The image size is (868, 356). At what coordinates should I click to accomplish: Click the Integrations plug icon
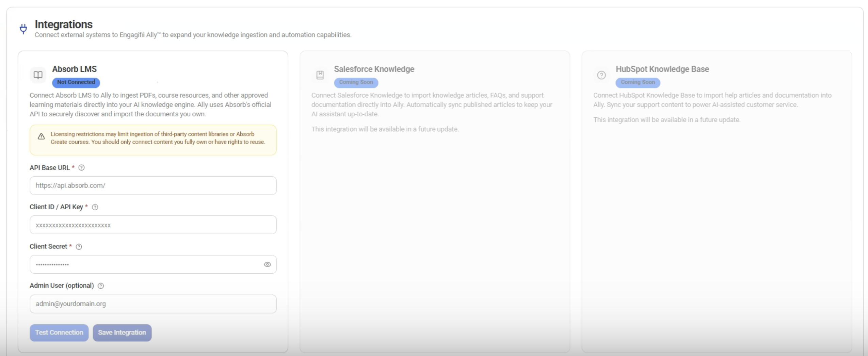23,29
